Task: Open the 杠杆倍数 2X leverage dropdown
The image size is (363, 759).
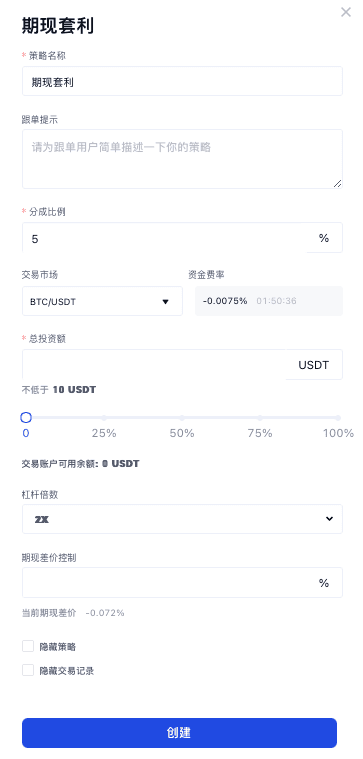Action: pos(182,519)
